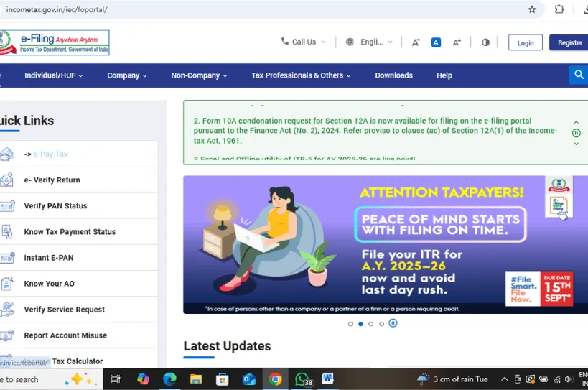Launch Microsoft Word from taskbar

[328, 379]
